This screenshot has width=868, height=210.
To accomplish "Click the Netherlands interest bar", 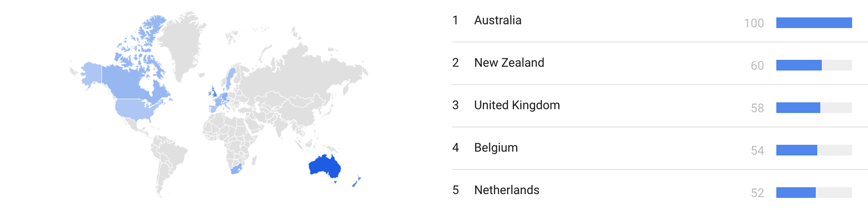I will [814, 193].
